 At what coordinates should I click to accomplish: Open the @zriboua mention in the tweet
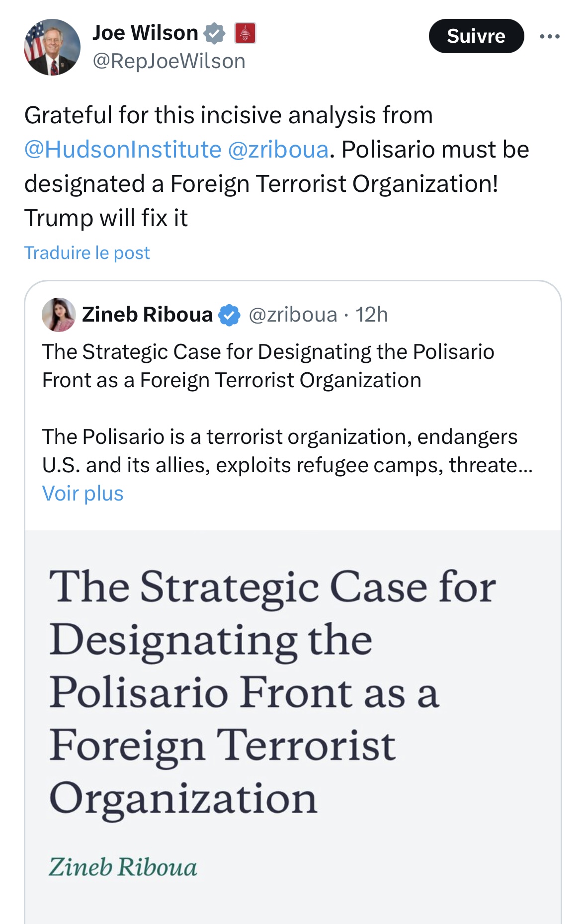(x=278, y=149)
